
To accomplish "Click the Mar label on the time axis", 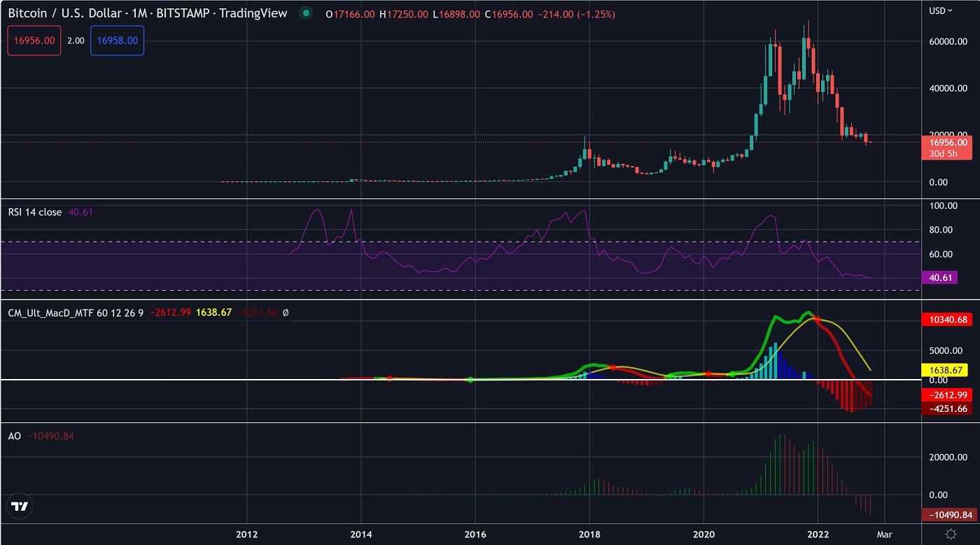I will (885, 534).
